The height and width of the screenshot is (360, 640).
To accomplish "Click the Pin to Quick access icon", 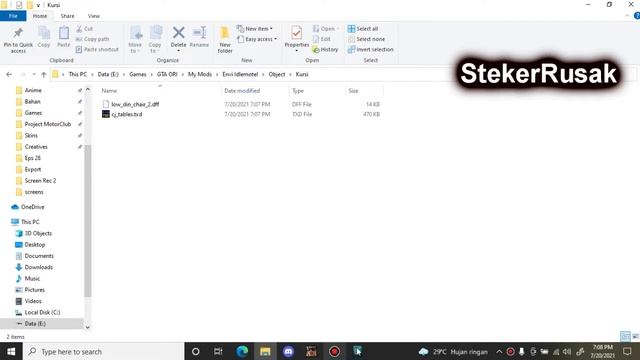I will 18,33.
